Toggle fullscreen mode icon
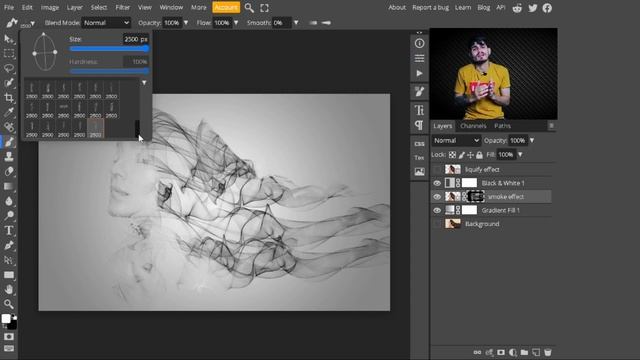Image resolution: width=640 pixels, height=360 pixels. [x=264, y=8]
